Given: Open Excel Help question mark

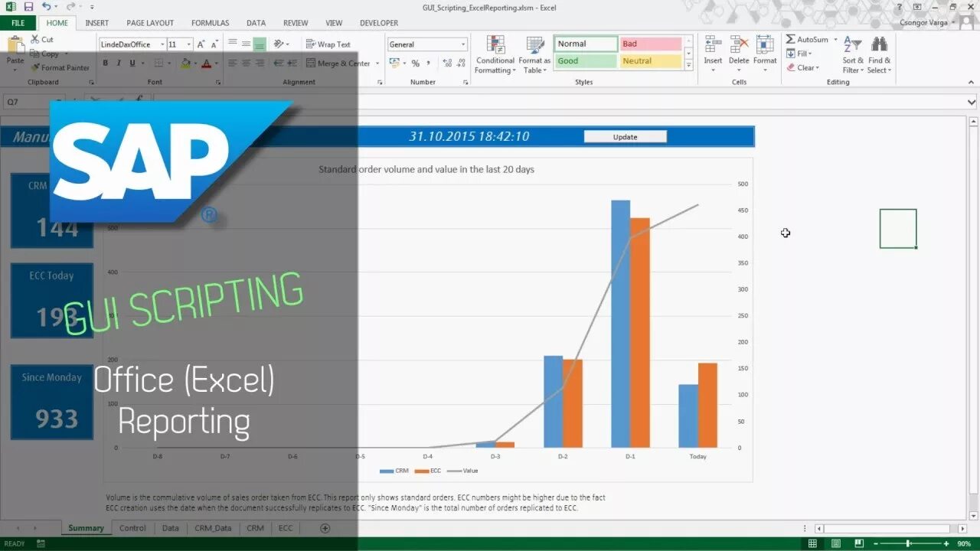Looking at the screenshot, I should (898, 6).
